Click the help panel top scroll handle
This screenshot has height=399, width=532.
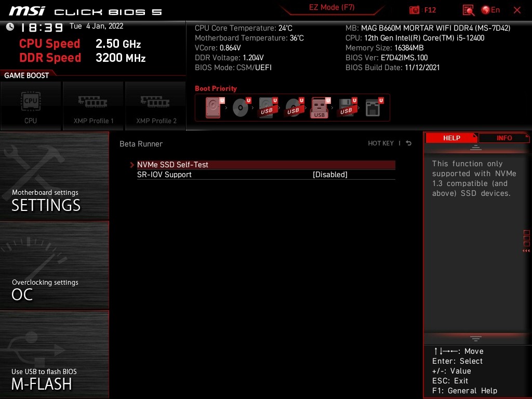pos(476,147)
